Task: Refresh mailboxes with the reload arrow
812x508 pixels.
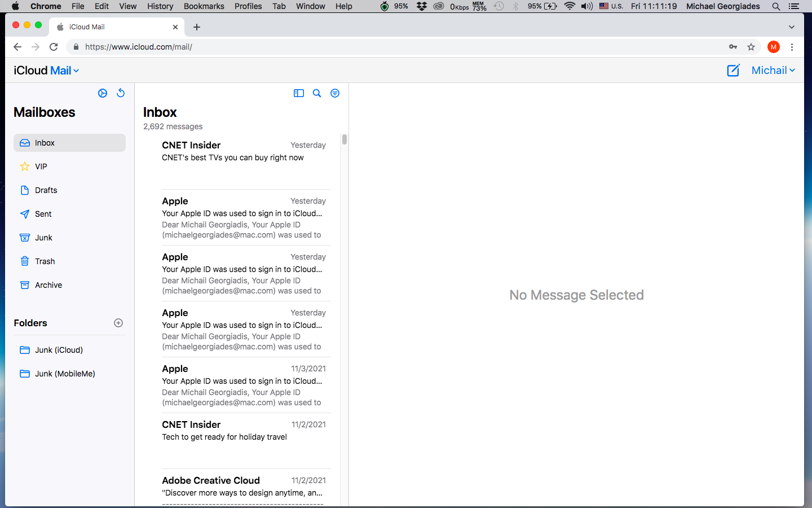Action: click(121, 93)
